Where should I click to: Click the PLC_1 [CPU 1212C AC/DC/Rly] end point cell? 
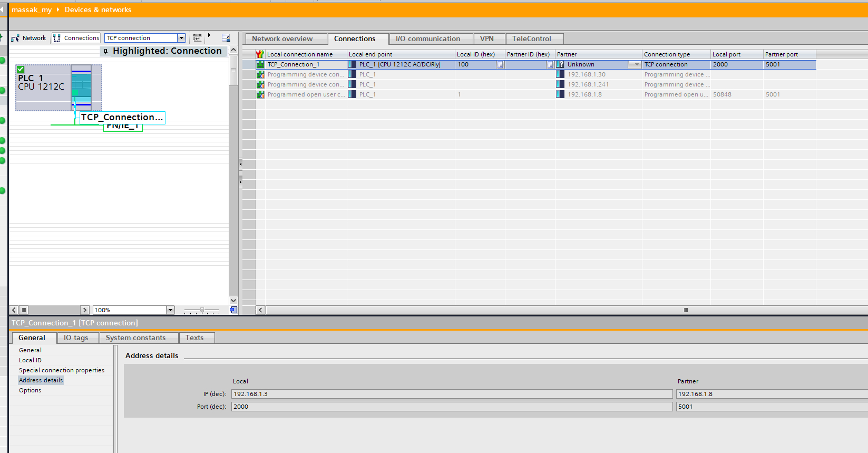(x=401, y=64)
